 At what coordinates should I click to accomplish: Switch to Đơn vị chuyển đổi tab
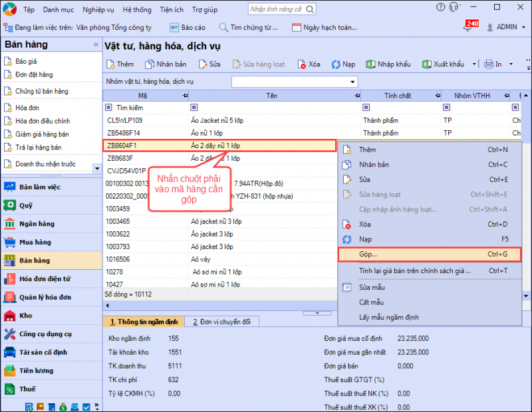pos(221,322)
